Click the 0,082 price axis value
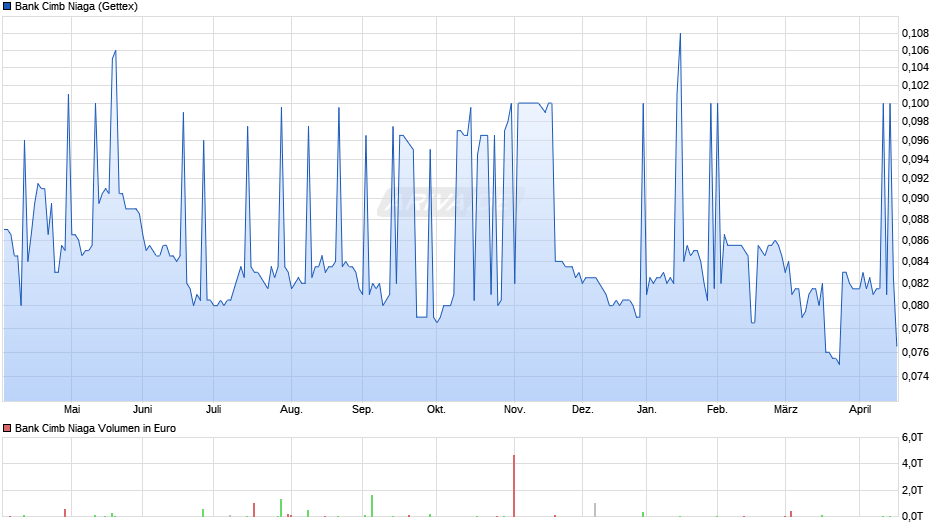Image resolution: width=940 pixels, height=526 pixels. click(915, 283)
